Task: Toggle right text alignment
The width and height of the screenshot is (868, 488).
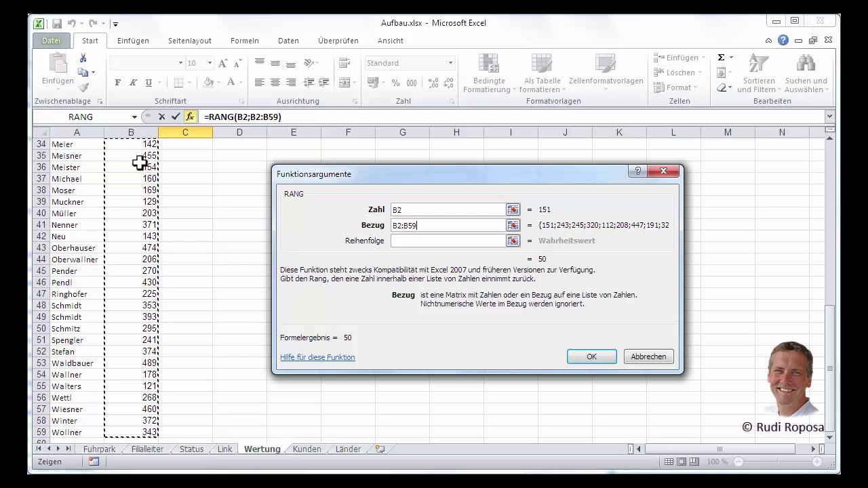Action: tap(291, 83)
